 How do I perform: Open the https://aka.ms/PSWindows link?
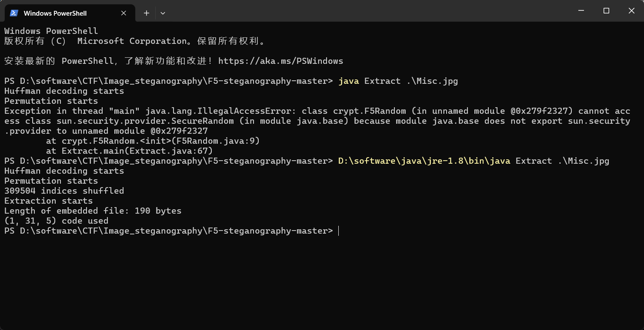281,61
